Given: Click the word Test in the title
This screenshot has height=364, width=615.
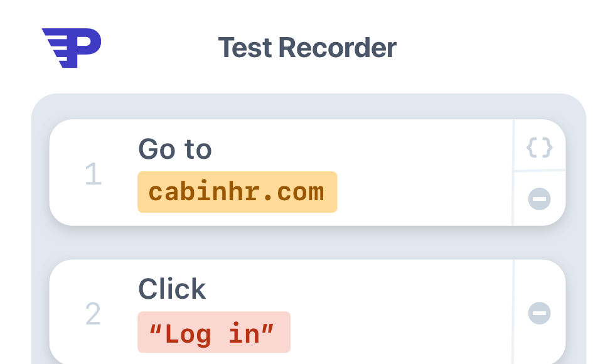Looking at the screenshot, I should pyautogui.click(x=245, y=48).
